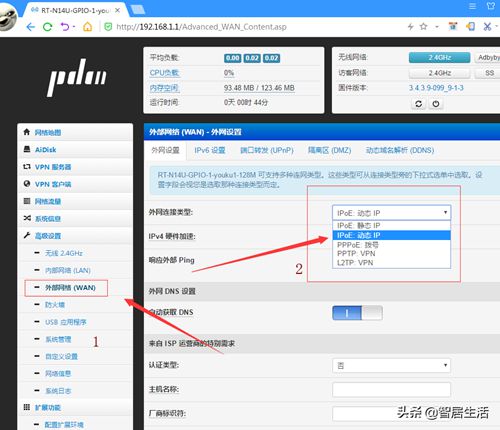Click the browser back arrow icon
Image resolution: width=500 pixels, height=430 pixels.
[x=30, y=27]
